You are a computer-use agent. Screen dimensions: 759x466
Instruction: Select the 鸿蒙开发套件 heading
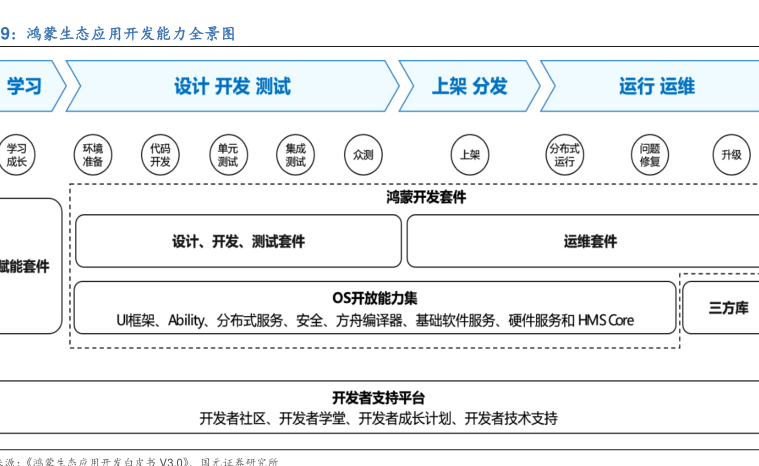[x=426, y=197]
